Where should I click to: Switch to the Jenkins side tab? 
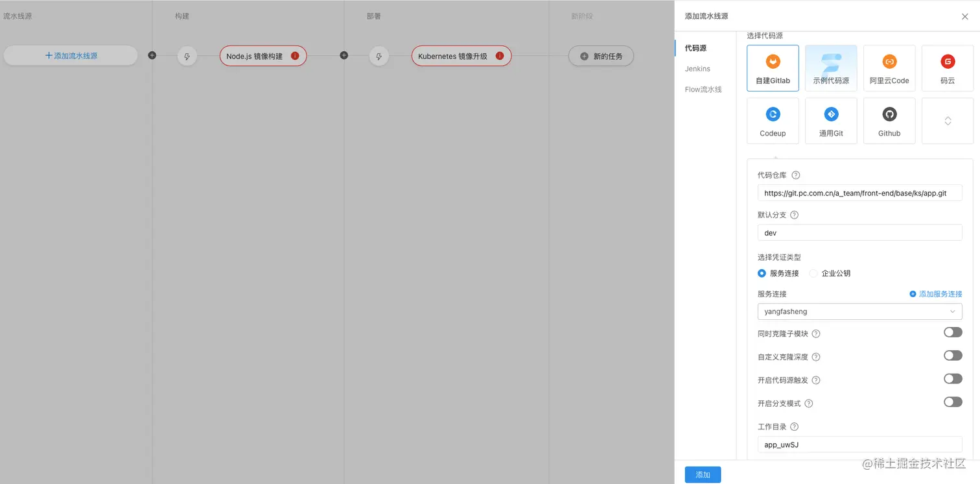point(697,69)
